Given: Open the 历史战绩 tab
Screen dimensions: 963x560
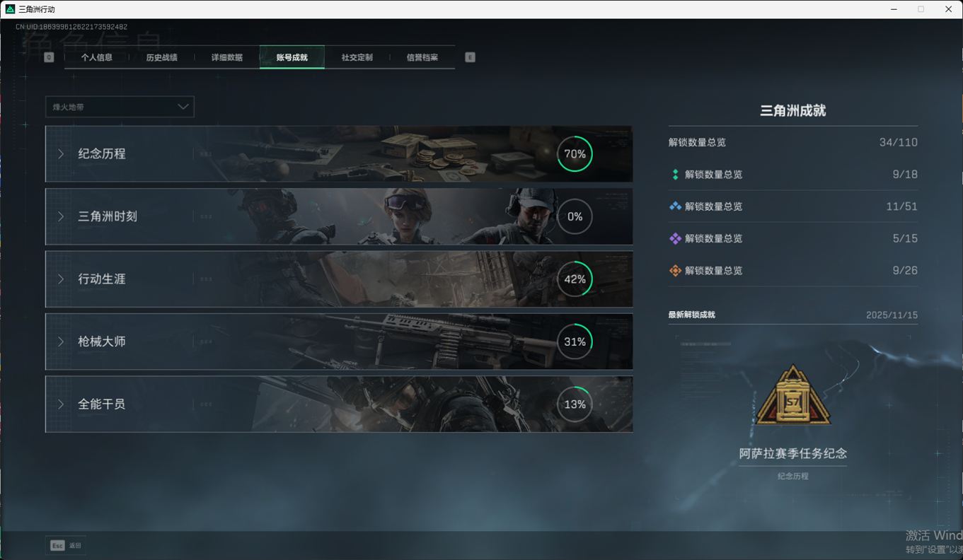Looking at the screenshot, I should point(161,57).
